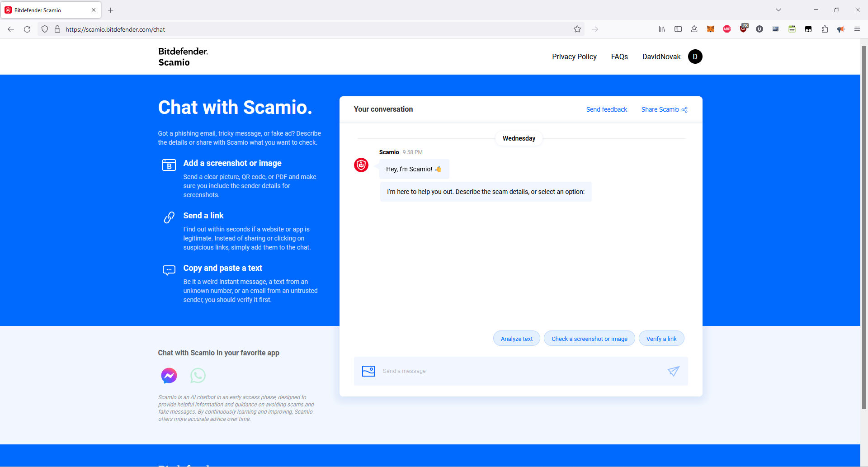Click the browser Back arrow
Viewport: 868px width, 467px height.
[11, 29]
